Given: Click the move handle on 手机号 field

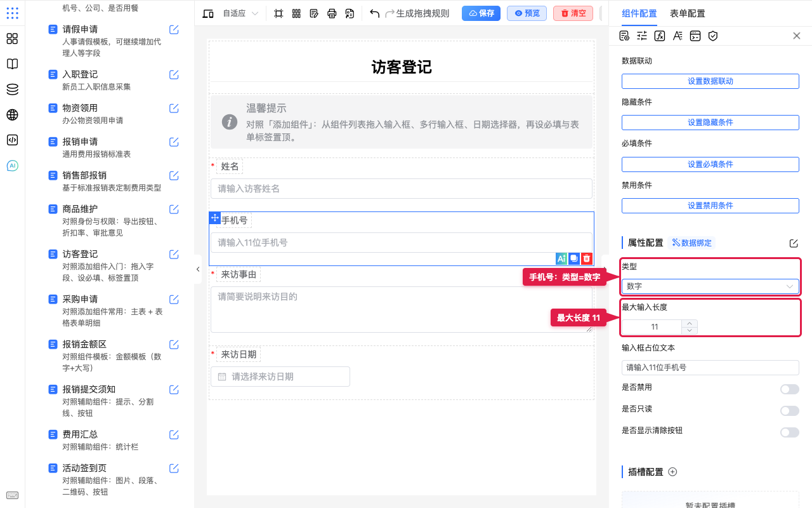Looking at the screenshot, I should click(x=214, y=218).
